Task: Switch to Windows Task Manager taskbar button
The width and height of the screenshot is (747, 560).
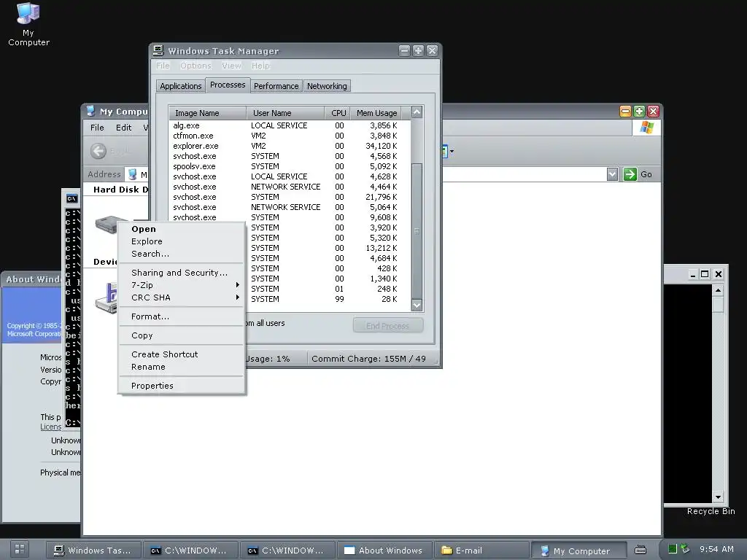Action: [x=93, y=550]
